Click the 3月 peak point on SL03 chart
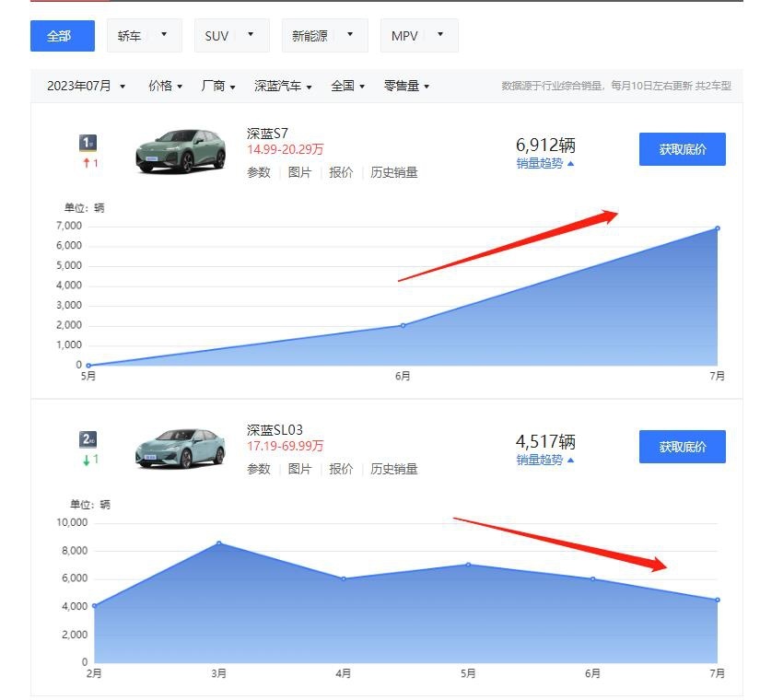760x700 pixels. 218,542
